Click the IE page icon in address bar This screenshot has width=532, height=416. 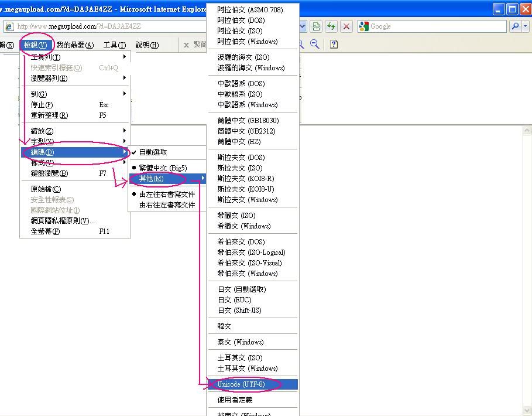pyautogui.click(x=9, y=26)
